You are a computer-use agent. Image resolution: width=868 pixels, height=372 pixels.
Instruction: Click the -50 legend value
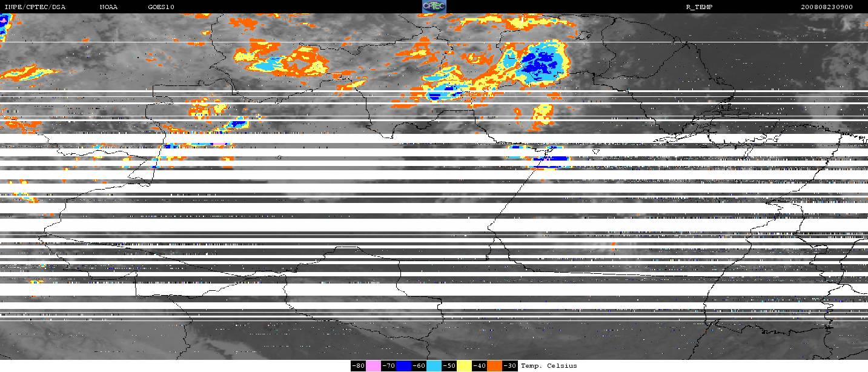coord(449,366)
